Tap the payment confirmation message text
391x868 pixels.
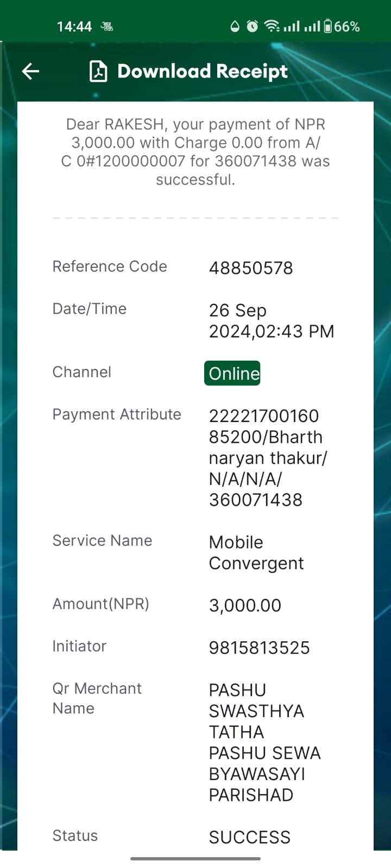click(x=195, y=152)
